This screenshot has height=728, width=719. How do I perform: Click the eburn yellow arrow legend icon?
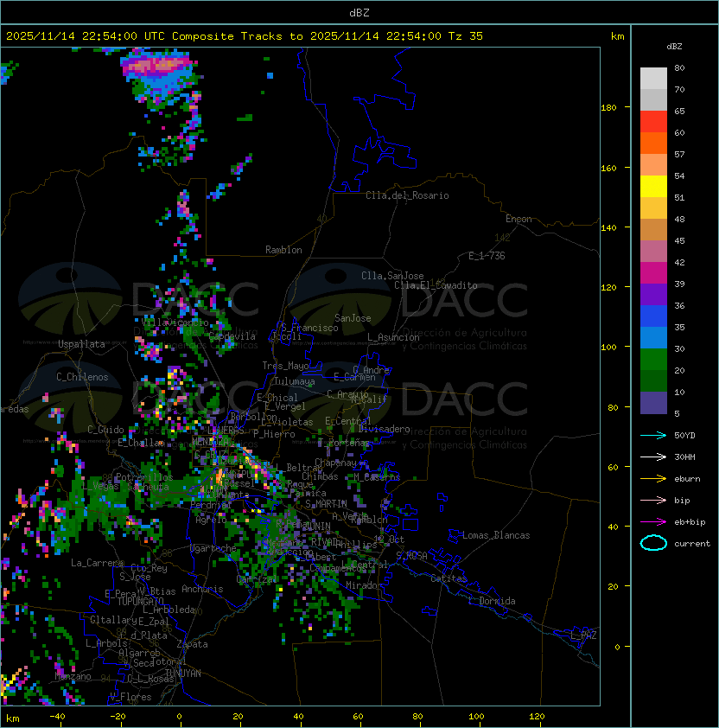tap(653, 479)
